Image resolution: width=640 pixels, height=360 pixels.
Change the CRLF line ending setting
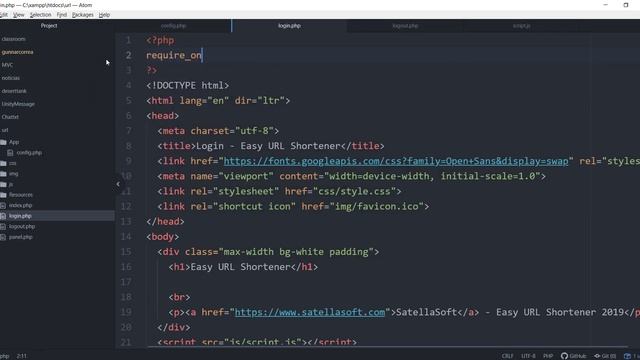pos(507,356)
